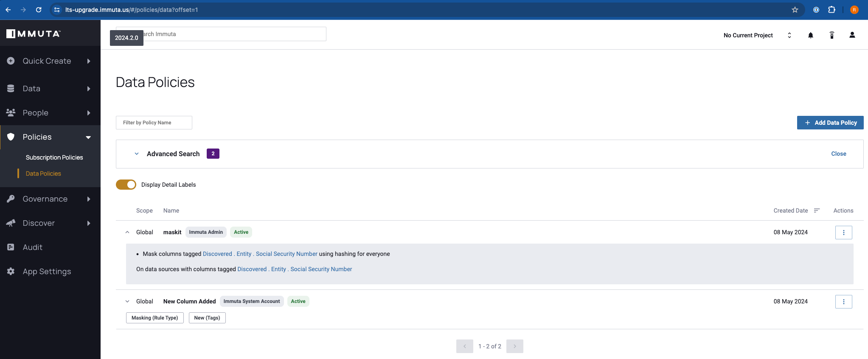Open the user profile menu icon
The height and width of the screenshot is (359, 868).
click(x=852, y=35)
